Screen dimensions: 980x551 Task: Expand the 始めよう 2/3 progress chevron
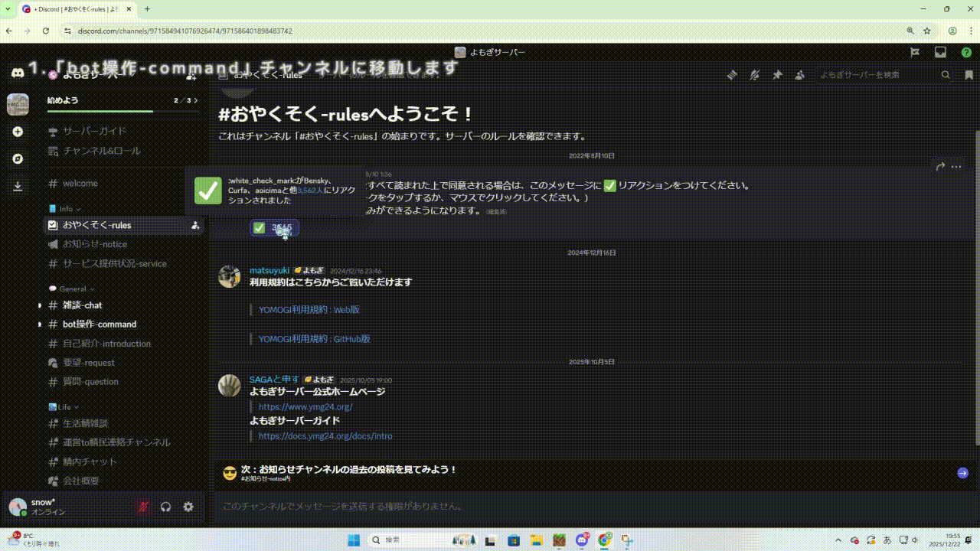(x=196, y=100)
